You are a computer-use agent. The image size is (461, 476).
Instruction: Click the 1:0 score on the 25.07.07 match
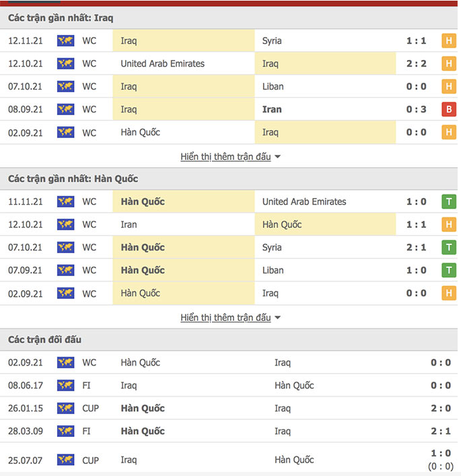[441, 453]
